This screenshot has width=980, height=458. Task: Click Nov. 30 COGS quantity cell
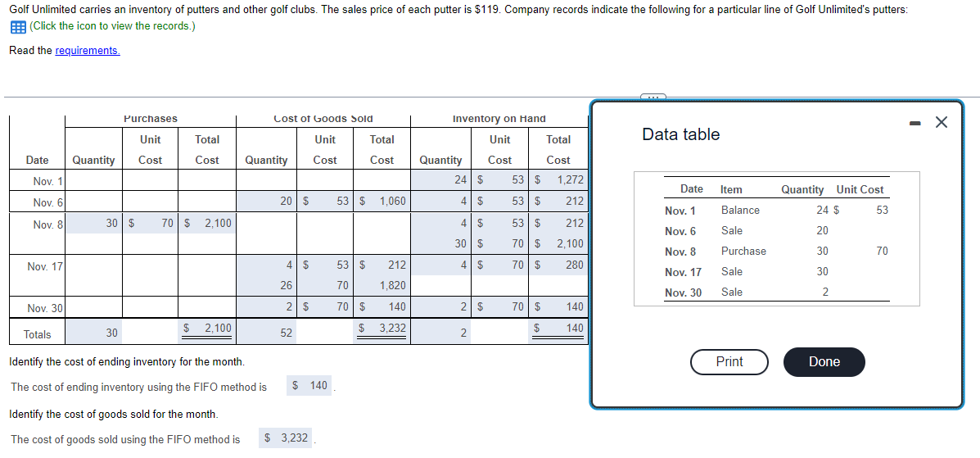tap(269, 306)
